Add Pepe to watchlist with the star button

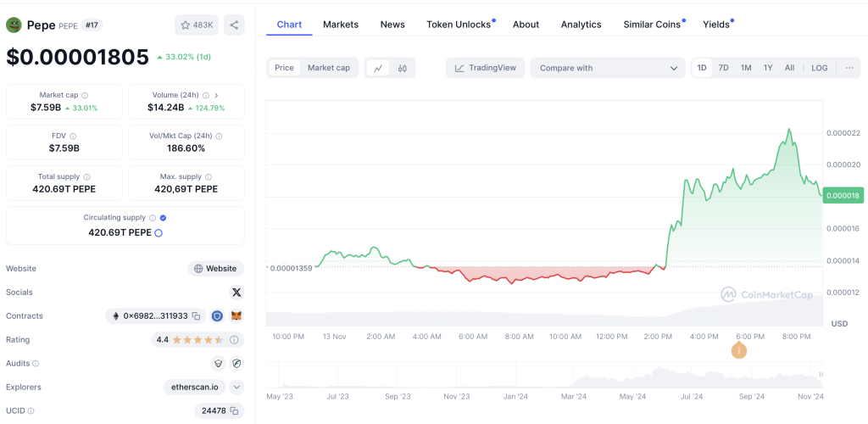coord(197,25)
